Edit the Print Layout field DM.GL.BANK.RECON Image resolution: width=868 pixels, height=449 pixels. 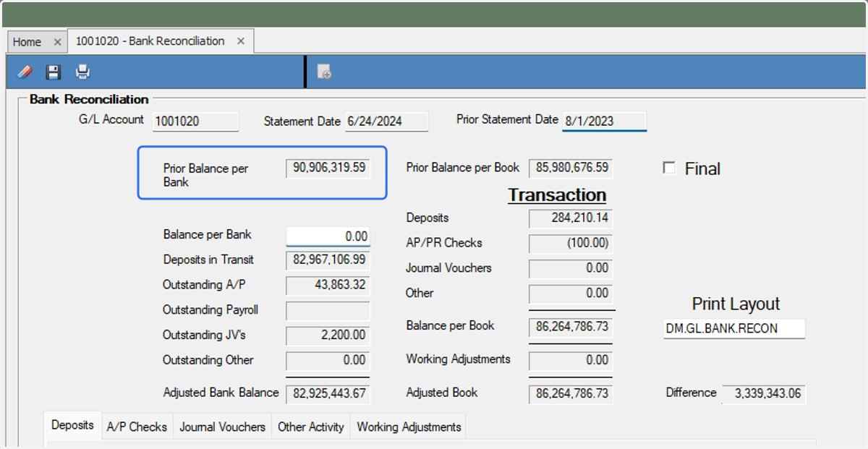[734, 328]
